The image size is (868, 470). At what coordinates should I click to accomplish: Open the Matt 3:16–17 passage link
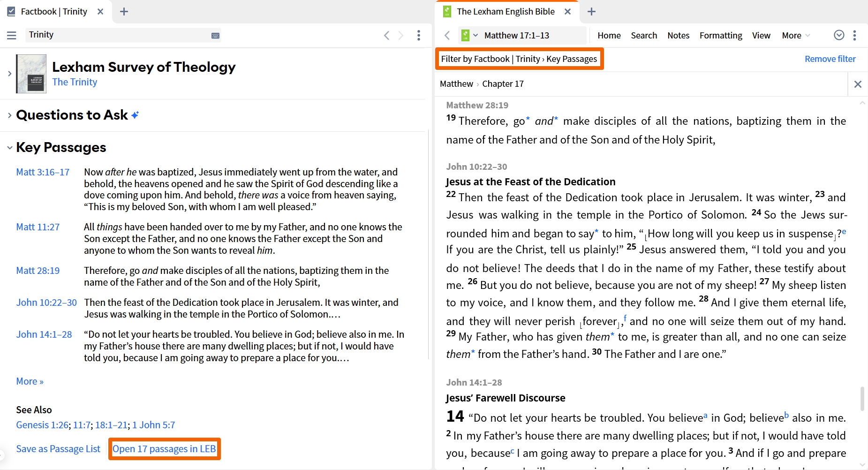[43, 172]
